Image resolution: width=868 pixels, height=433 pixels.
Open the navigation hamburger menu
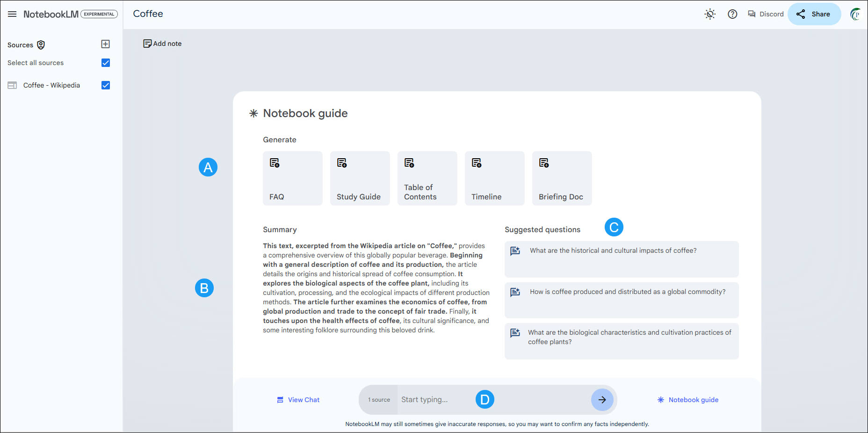click(x=12, y=14)
